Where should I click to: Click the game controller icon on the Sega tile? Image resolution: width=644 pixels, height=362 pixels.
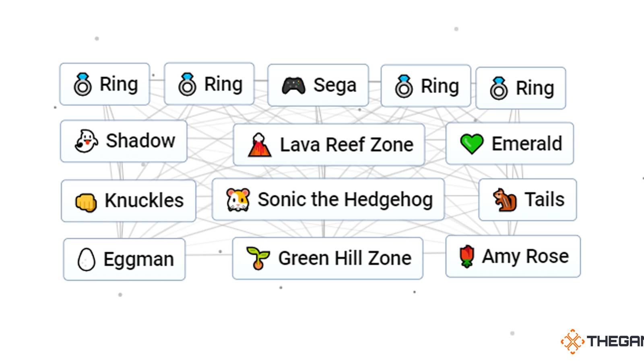pos(294,84)
